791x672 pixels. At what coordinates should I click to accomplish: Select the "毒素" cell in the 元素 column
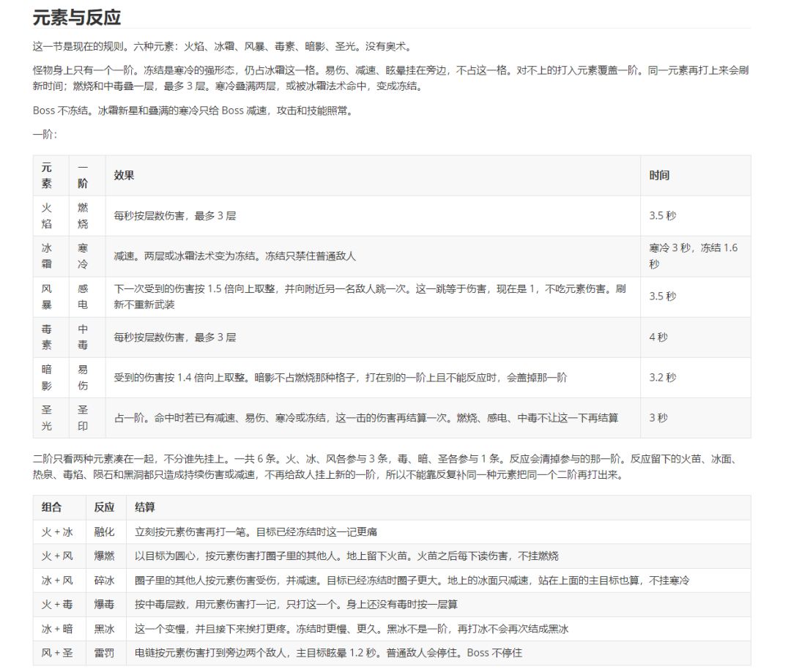(51, 337)
